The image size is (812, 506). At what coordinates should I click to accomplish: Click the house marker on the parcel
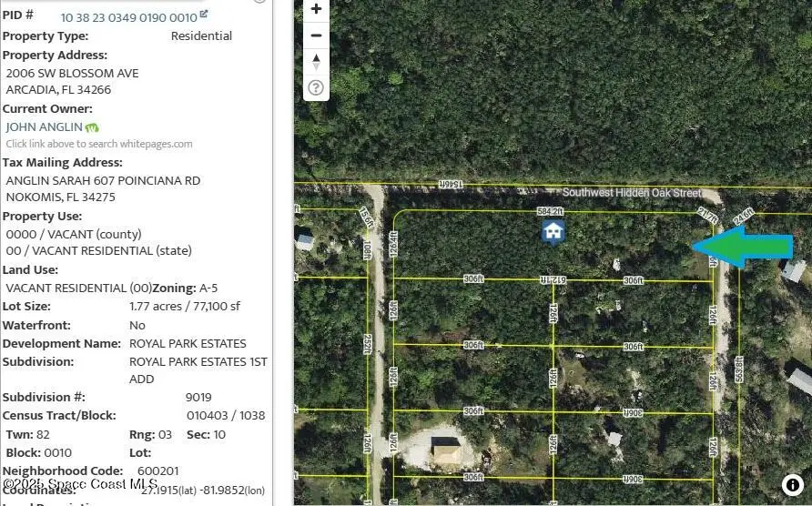(x=553, y=232)
